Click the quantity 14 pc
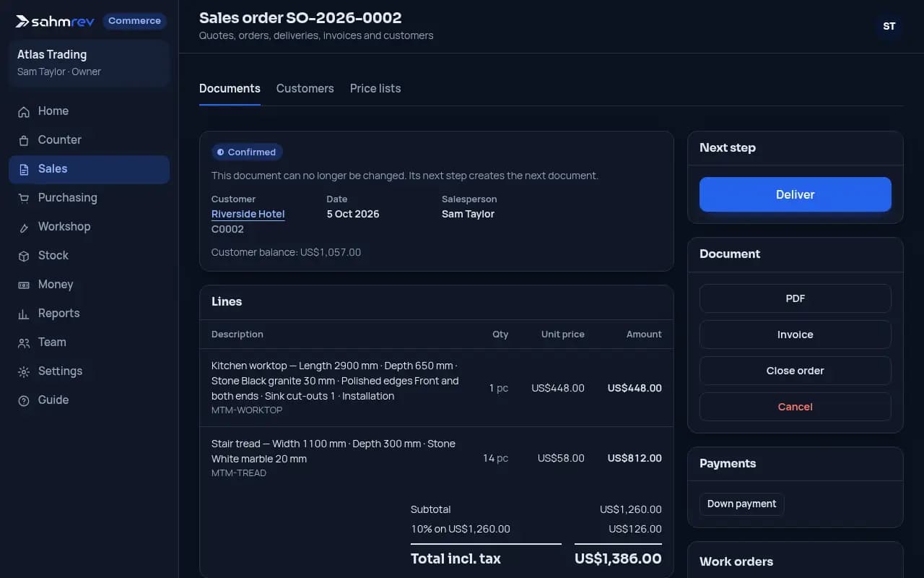The width and height of the screenshot is (924, 578). tap(495, 458)
